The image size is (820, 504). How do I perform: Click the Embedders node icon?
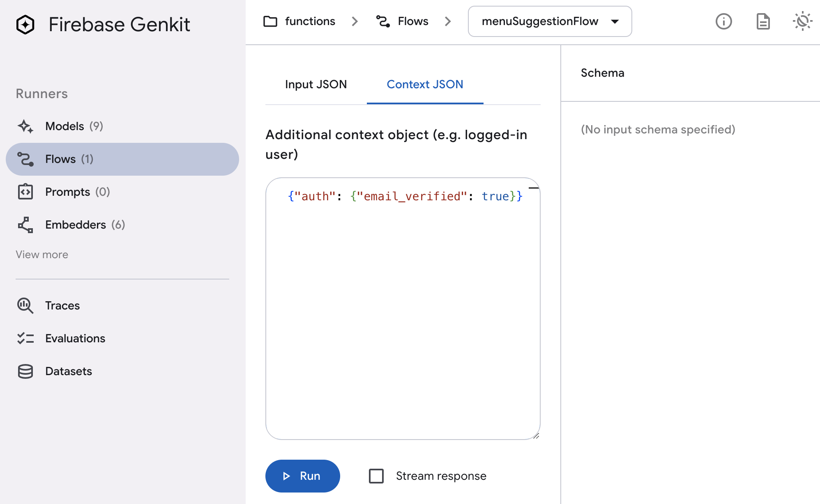point(25,225)
